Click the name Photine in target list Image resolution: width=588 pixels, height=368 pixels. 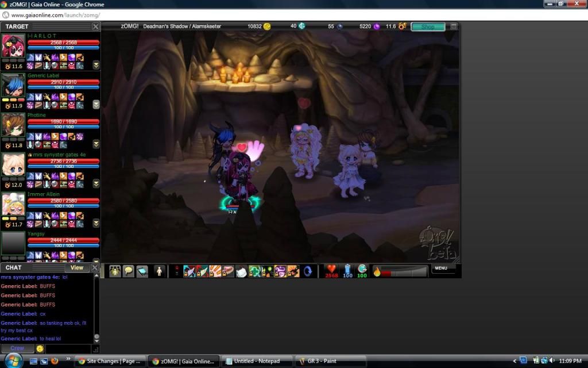click(37, 115)
